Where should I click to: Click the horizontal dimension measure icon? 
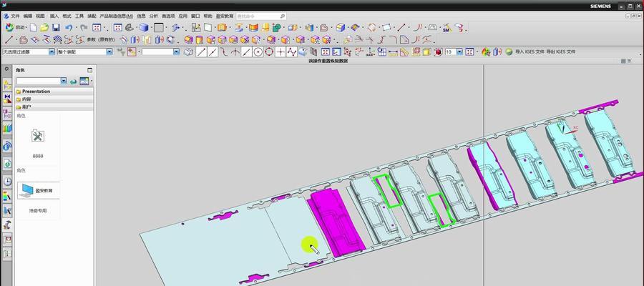[393, 52]
